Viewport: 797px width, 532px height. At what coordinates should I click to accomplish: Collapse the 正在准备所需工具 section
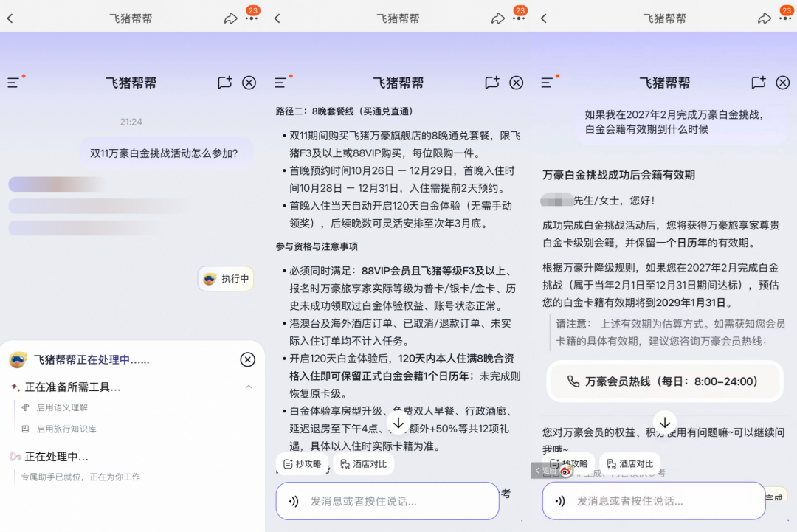pyautogui.click(x=249, y=387)
